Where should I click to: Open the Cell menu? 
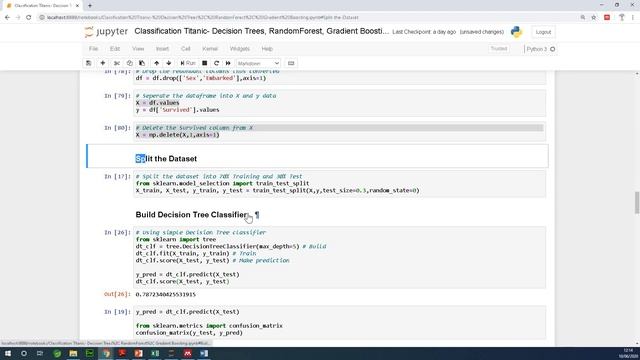[x=185, y=49]
